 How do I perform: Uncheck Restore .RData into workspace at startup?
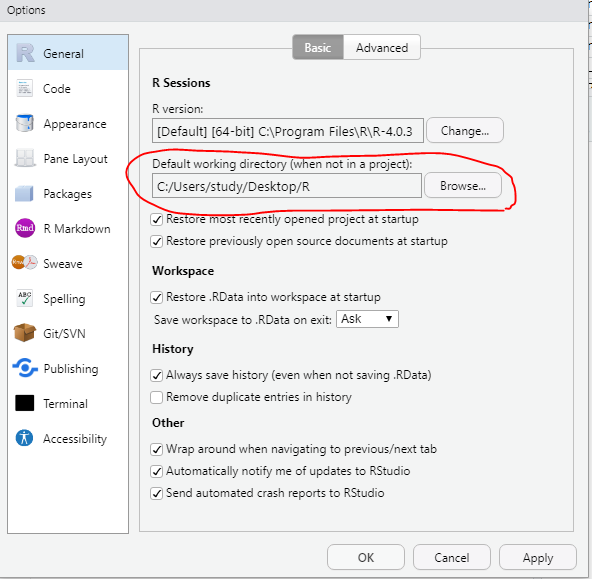point(156,297)
